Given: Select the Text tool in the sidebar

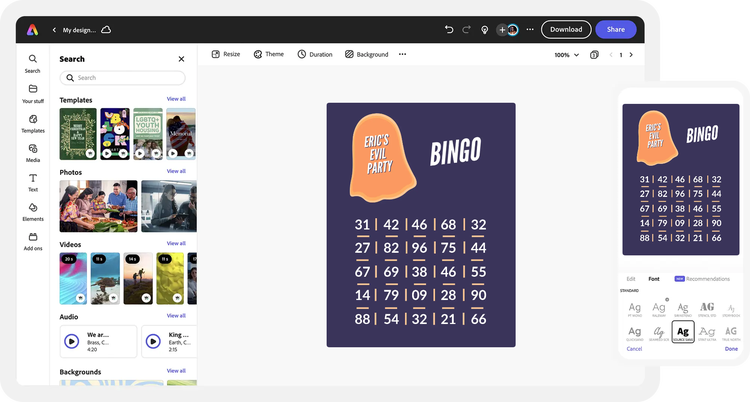Looking at the screenshot, I should [33, 182].
